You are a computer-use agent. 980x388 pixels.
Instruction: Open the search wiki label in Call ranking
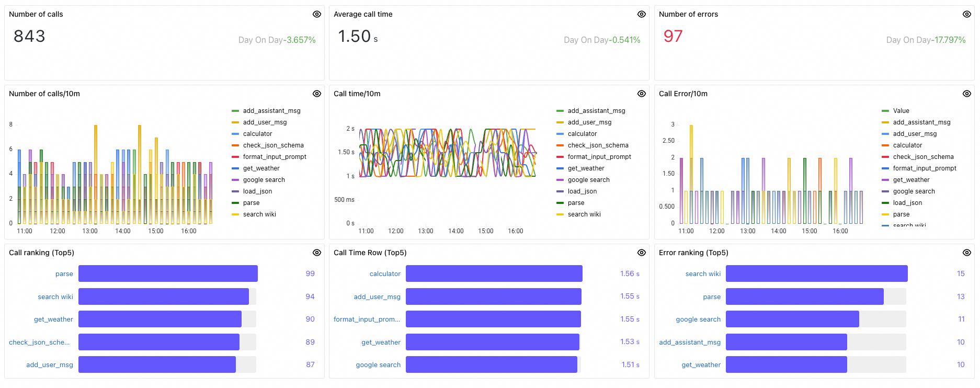click(x=55, y=296)
